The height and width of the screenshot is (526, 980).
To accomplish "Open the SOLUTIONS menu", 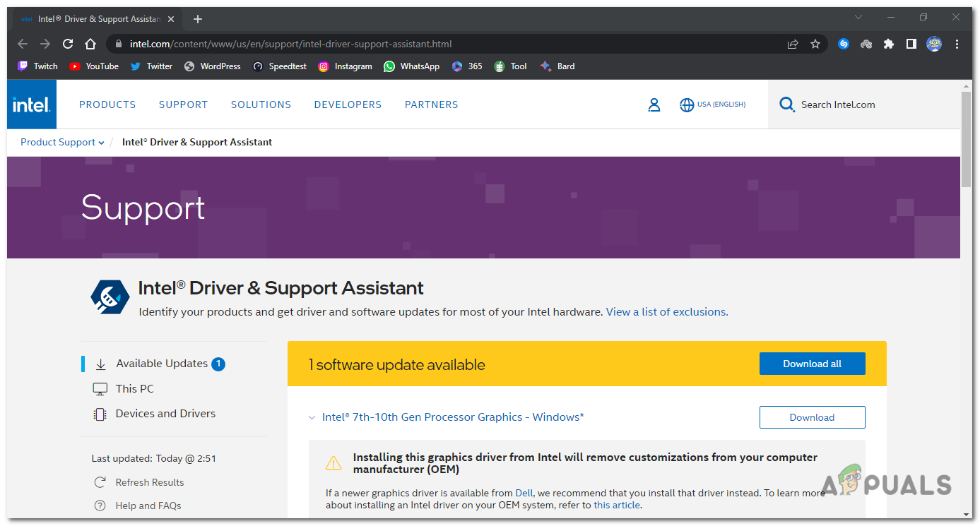I will click(261, 104).
